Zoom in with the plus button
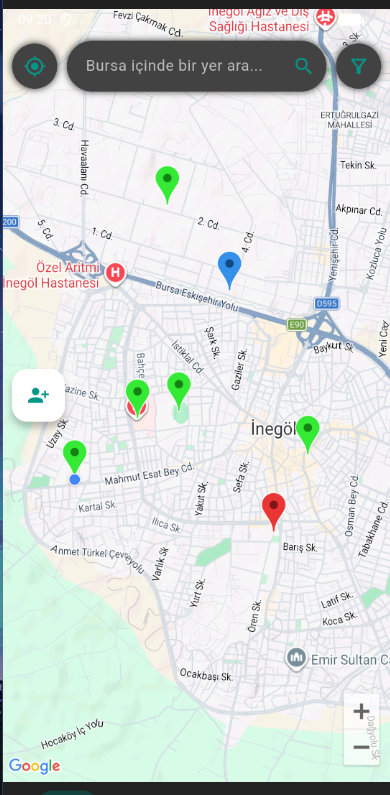 pos(361,711)
